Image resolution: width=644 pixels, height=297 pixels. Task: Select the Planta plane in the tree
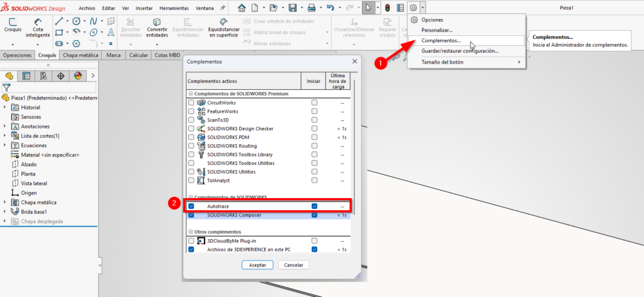pyautogui.click(x=25, y=174)
